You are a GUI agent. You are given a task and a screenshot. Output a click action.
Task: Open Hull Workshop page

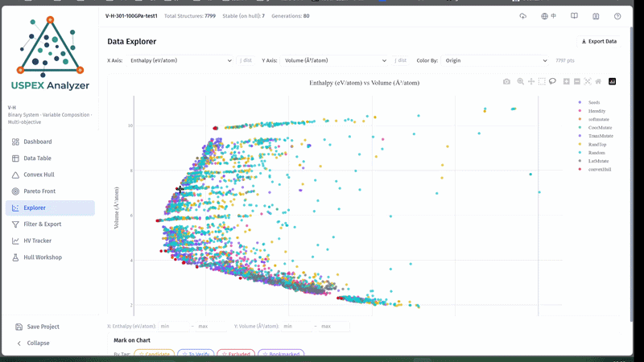[50, 257]
